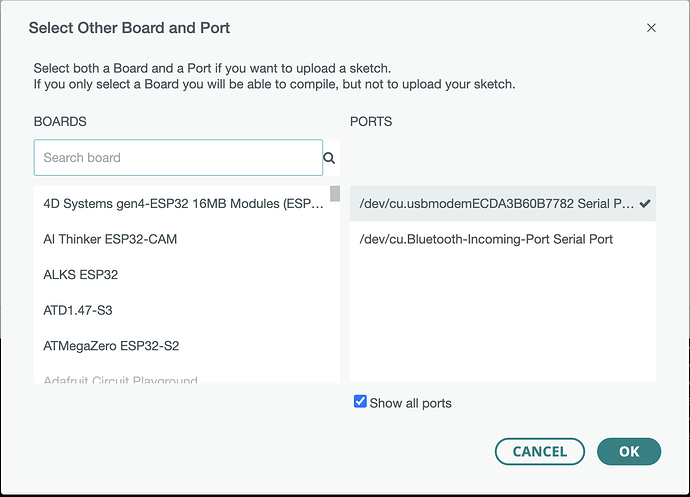Confirm selection with OK button
Image resolution: width=690 pixels, height=497 pixels.
pyautogui.click(x=628, y=452)
